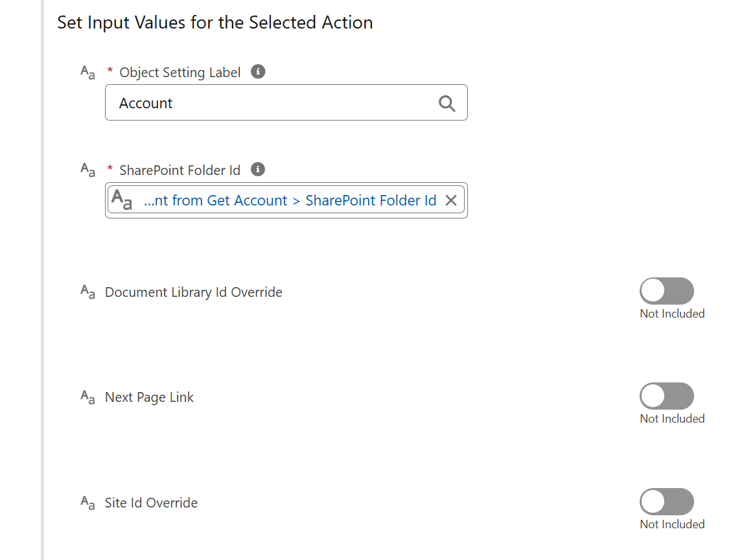
Task: Click text icon next to Site Id Override
Action: pos(87,503)
